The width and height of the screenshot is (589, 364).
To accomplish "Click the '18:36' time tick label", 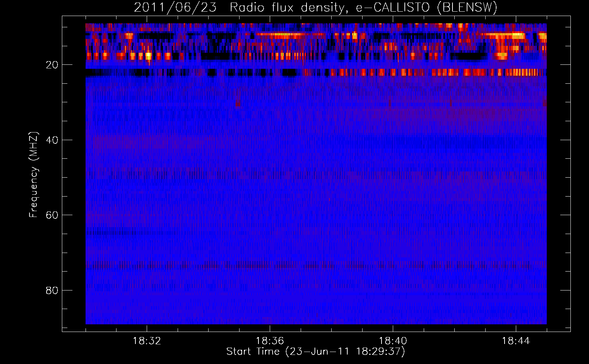I will click(x=270, y=341).
